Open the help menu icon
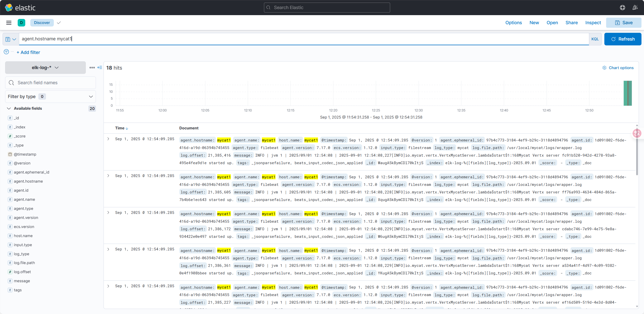644x314 pixels. pyautogui.click(x=622, y=8)
